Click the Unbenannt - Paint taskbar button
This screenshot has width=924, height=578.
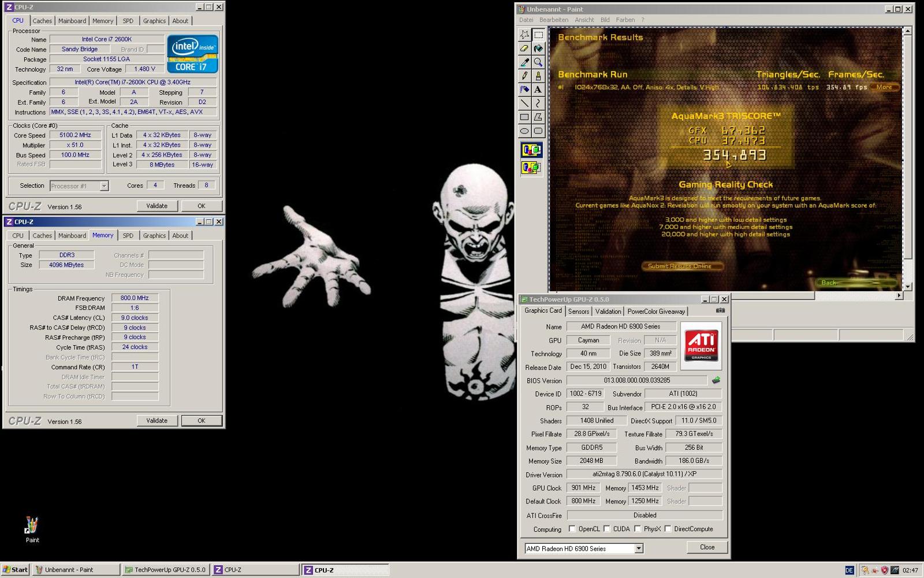[76, 570]
